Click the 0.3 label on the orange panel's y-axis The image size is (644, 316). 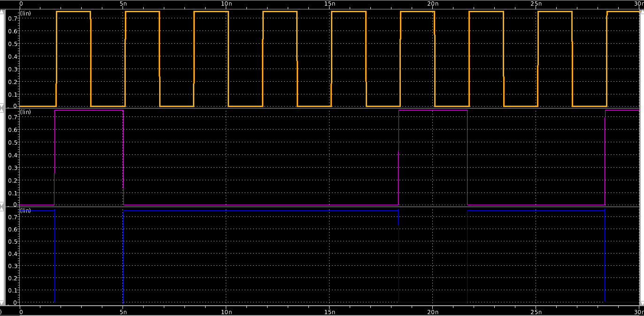pyautogui.click(x=13, y=69)
